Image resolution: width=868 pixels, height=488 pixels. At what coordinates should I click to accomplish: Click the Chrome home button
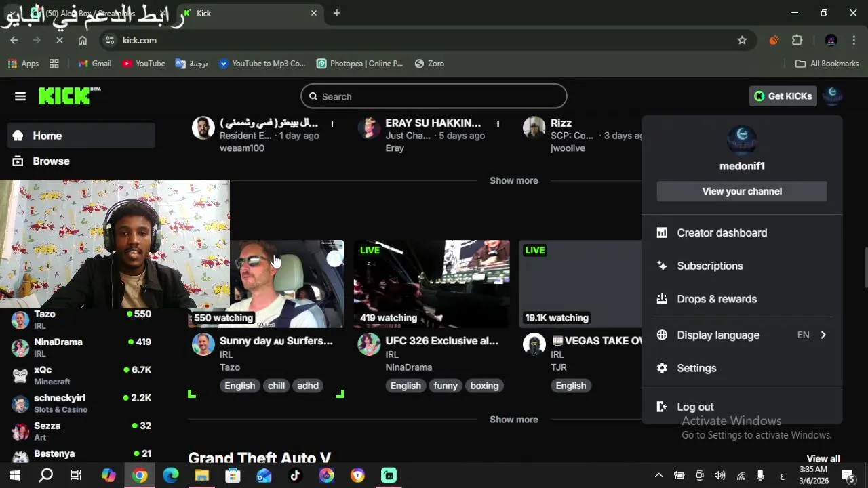click(x=82, y=40)
